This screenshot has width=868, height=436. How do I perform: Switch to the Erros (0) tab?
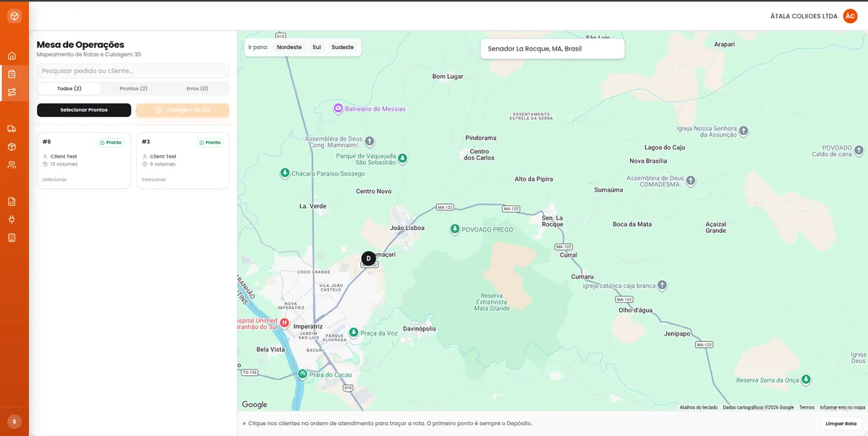[x=197, y=88]
